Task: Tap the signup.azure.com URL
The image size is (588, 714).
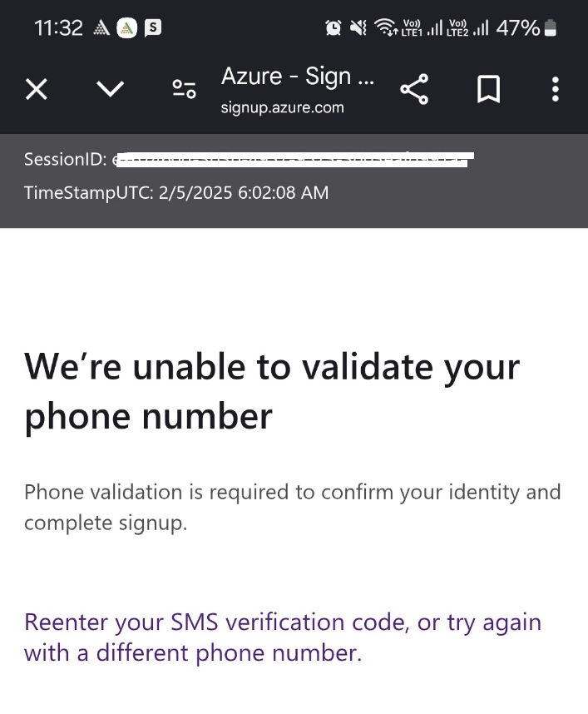Action: 282,107
